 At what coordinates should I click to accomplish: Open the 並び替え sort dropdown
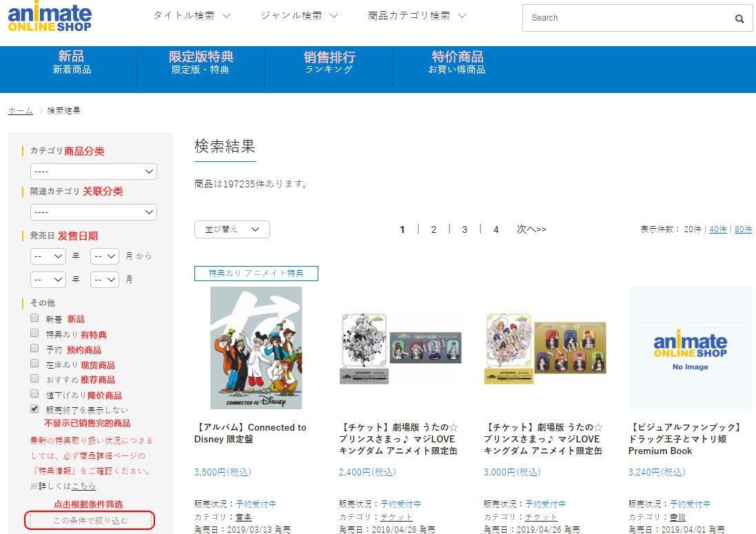click(232, 229)
